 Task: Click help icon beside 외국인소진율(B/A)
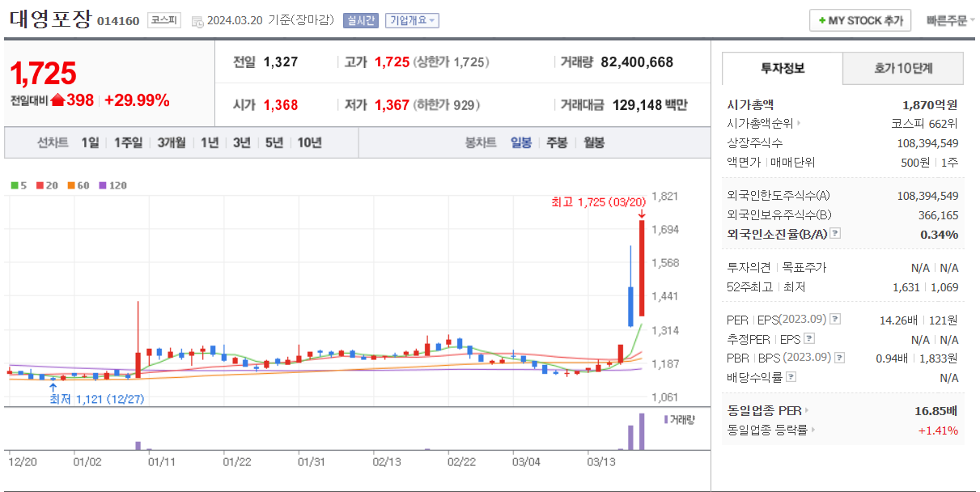point(835,234)
